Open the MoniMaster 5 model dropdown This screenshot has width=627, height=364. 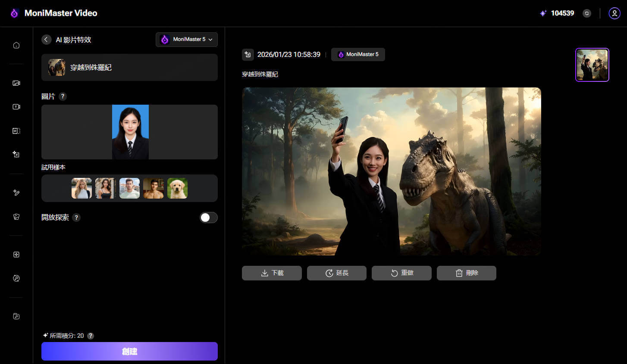coord(187,40)
